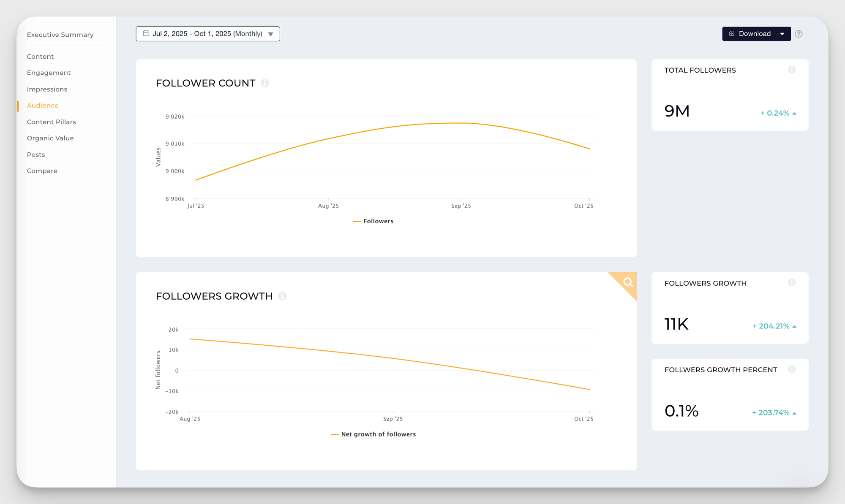Screen dimensions: 845x504
Task: Click the Followers Growth chart info icon
Action: pyautogui.click(x=282, y=296)
